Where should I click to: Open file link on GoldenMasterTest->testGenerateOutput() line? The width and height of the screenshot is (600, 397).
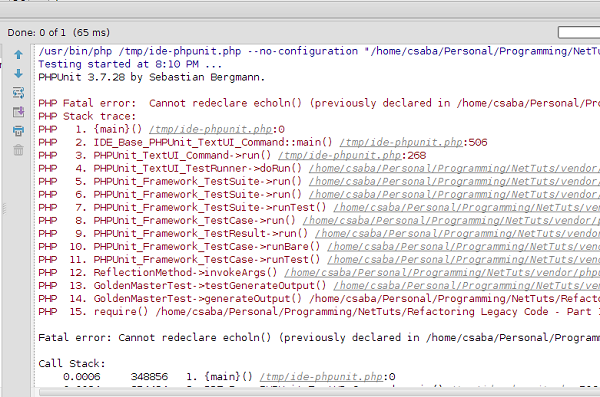tap(466, 286)
